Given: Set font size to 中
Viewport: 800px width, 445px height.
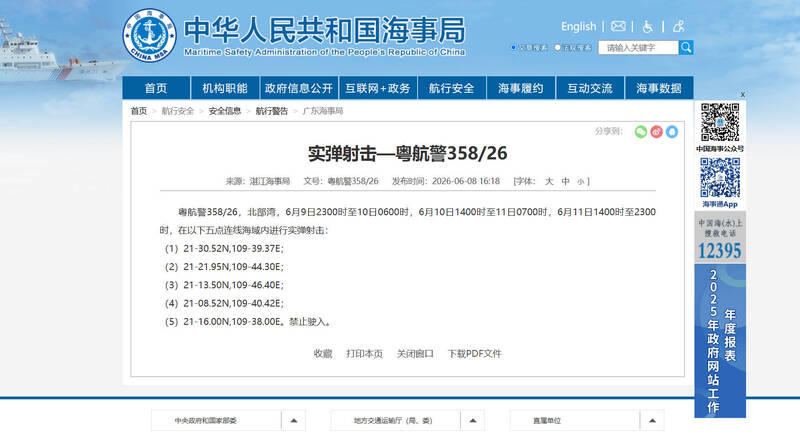Looking at the screenshot, I should (565, 181).
